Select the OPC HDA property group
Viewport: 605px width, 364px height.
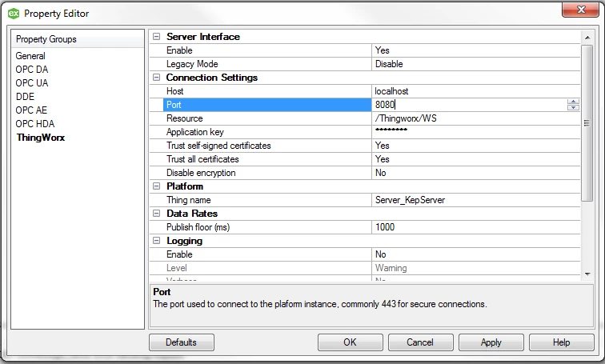(x=35, y=124)
